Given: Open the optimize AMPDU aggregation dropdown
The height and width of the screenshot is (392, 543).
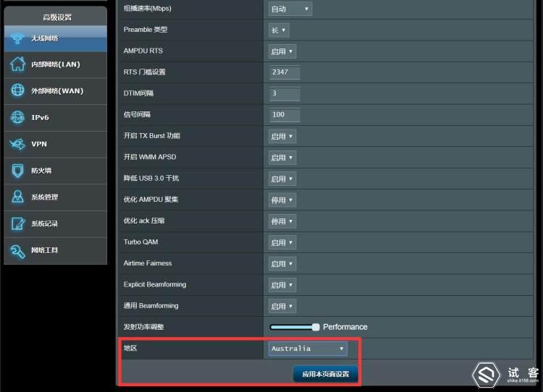Looking at the screenshot, I should pyautogui.click(x=282, y=200).
